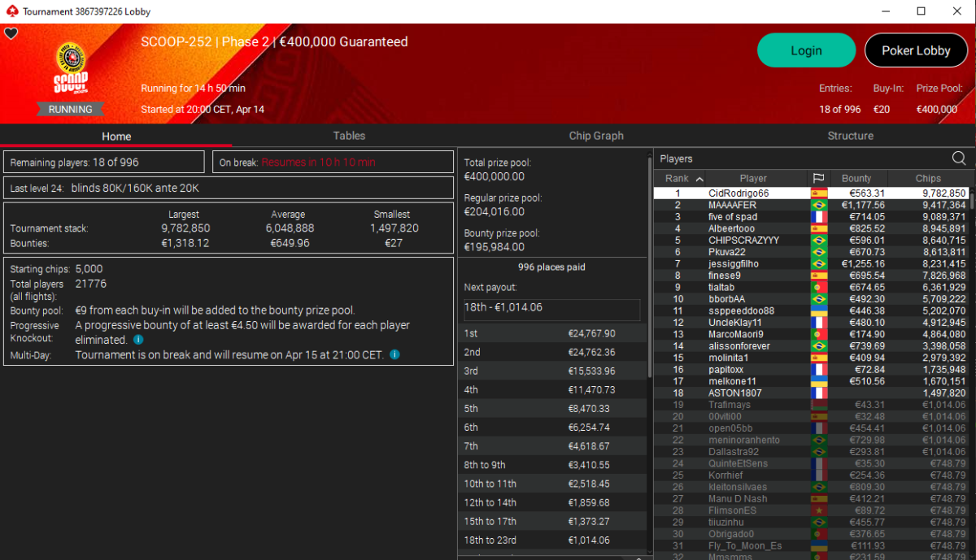Click info icon next to Multi-Day resume text
The image size is (976, 560).
[x=394, y=354]
